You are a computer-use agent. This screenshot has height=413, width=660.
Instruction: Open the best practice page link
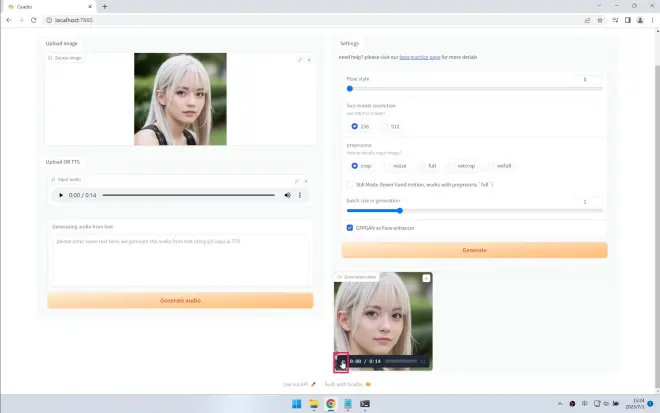point(420,57)
